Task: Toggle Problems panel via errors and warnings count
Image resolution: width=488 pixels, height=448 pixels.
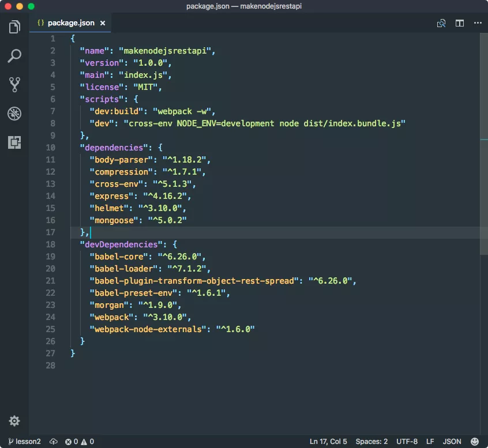Action: pyautogui.click(x=80, y=442)
